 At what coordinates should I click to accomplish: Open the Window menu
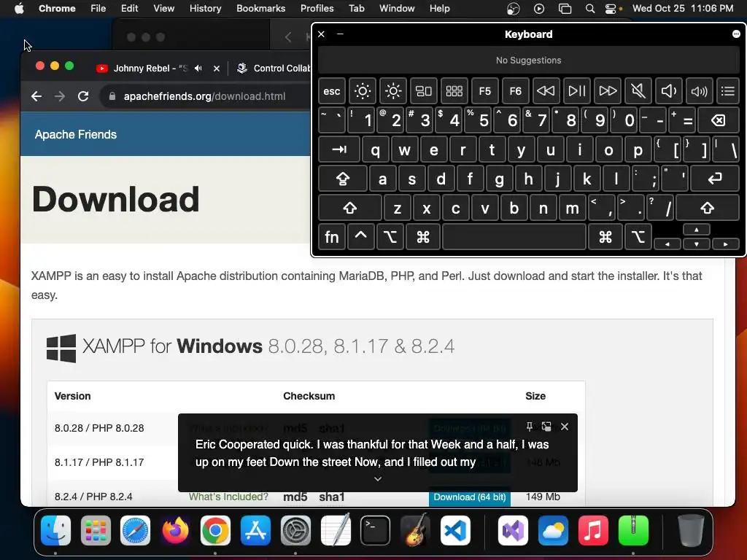(x=397, y=8)
